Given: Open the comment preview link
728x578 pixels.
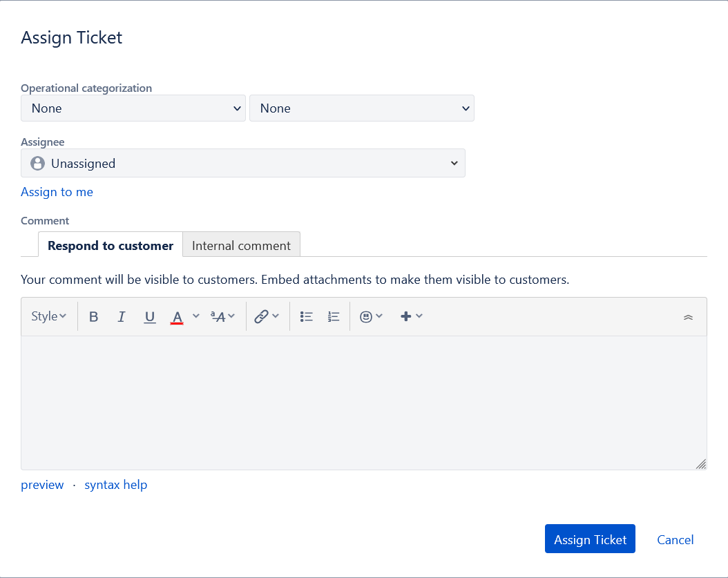Looking at the screenshot, I should [42, 485].
